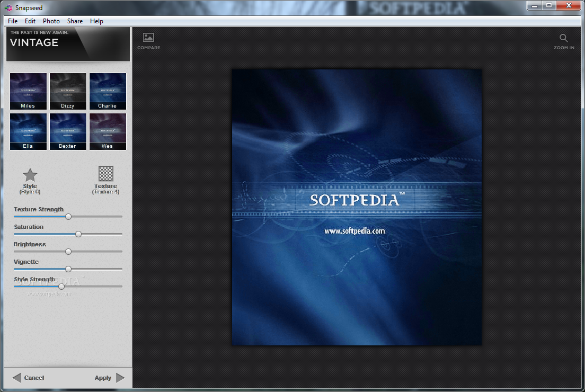Open the File menu

click(x=13, y=21)
